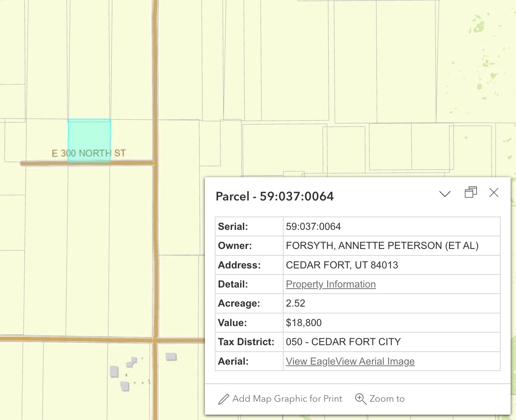The image size is (516, 420).
Task: Click the Address: row label
Action: coord(239,265)
